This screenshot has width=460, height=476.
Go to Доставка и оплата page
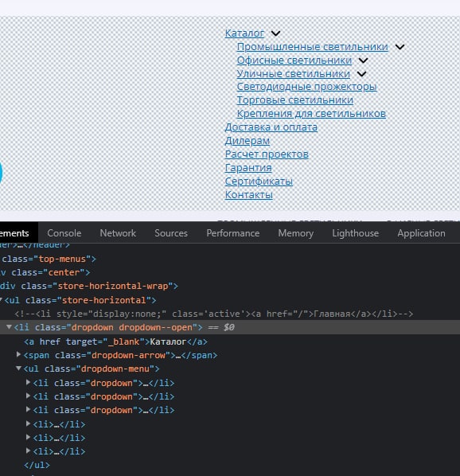tap(271, 127)
